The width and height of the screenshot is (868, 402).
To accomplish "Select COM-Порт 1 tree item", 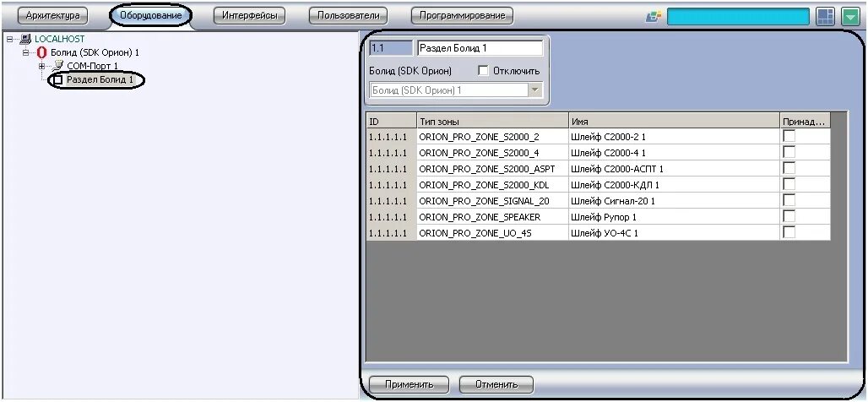I will click(x=92, y=67).
